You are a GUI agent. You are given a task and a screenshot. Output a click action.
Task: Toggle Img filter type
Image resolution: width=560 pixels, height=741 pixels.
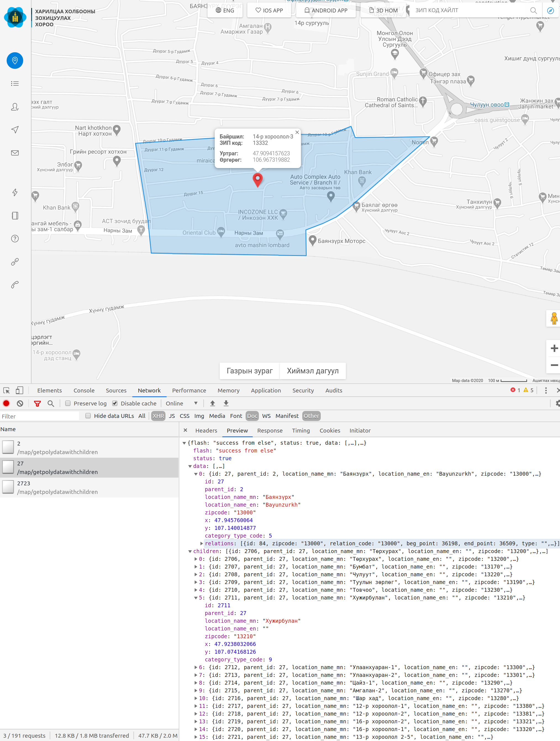[x=199, y=416]
